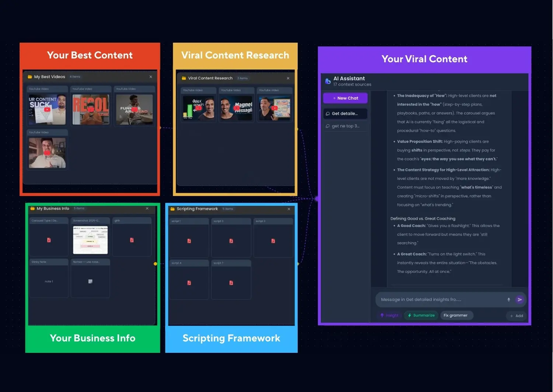Open the script 1 PDF icon
This screenshot has height=392, width=553.
189,241
